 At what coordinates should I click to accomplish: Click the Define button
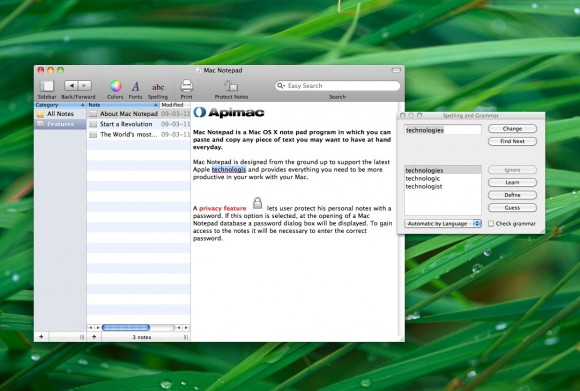pos(512,195)
